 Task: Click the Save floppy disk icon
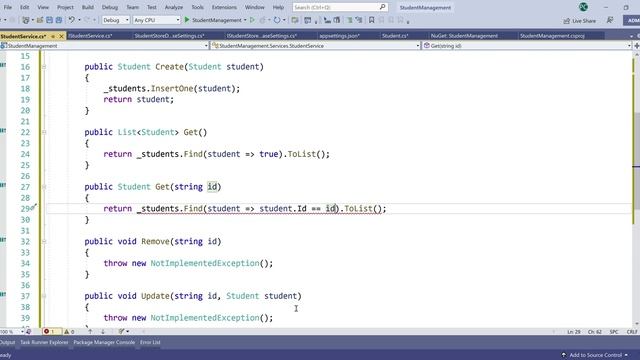tap(49, 20)
